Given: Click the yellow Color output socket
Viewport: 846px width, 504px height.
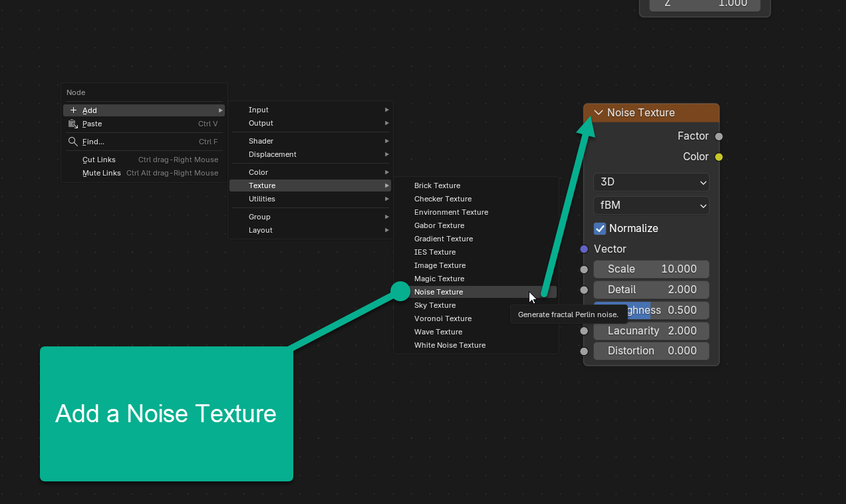Looking at the screenshot, I should [x=718, y=157].
